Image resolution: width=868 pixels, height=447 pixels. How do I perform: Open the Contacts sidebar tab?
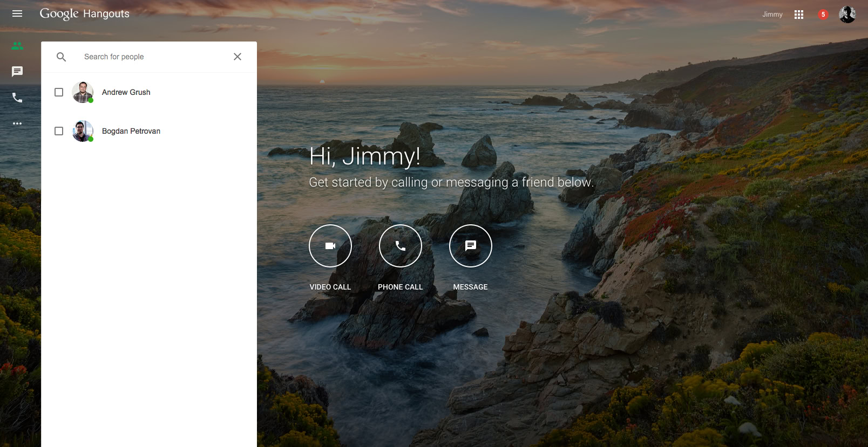pos(17,46)
